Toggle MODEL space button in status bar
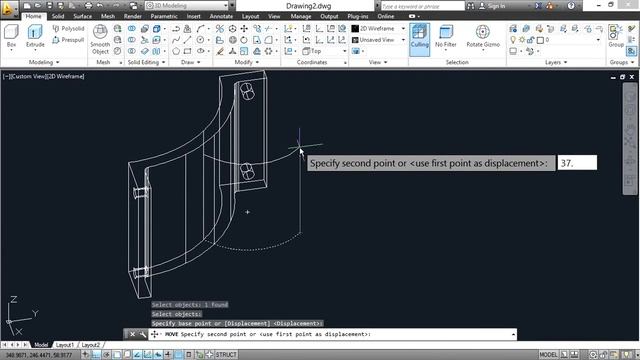Screen dimensions: 640x360 click(548, 355)
